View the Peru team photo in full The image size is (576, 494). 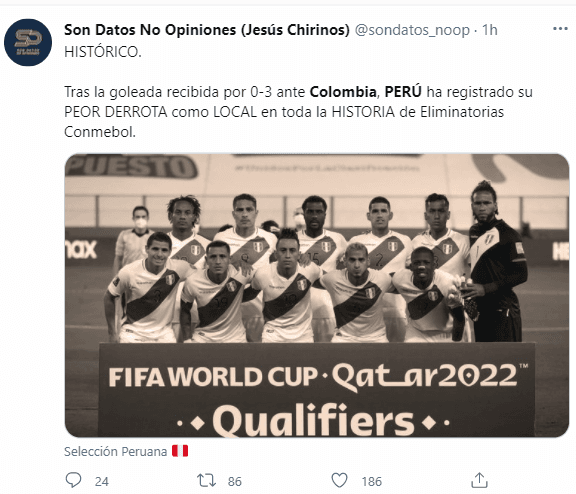pos(317,295)
